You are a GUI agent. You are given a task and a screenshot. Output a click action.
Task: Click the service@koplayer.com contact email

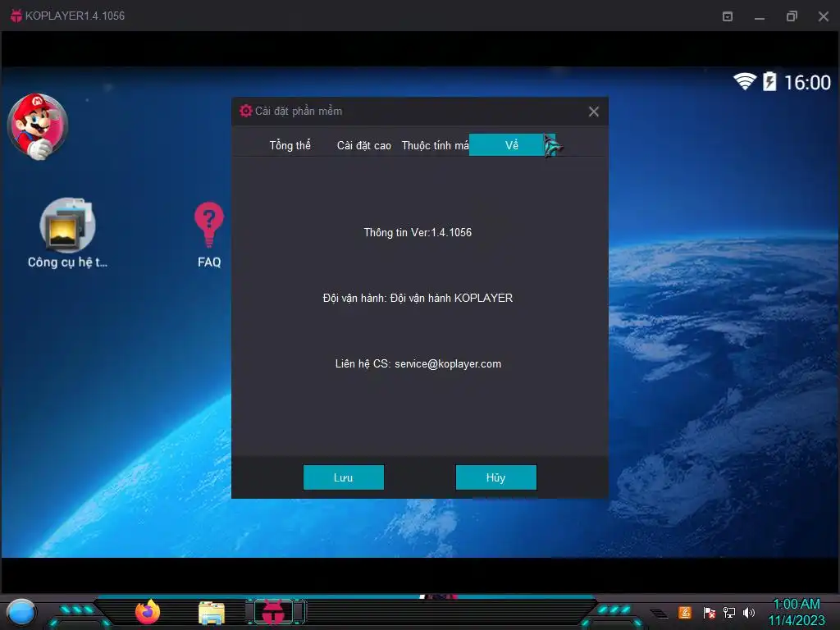448,363
